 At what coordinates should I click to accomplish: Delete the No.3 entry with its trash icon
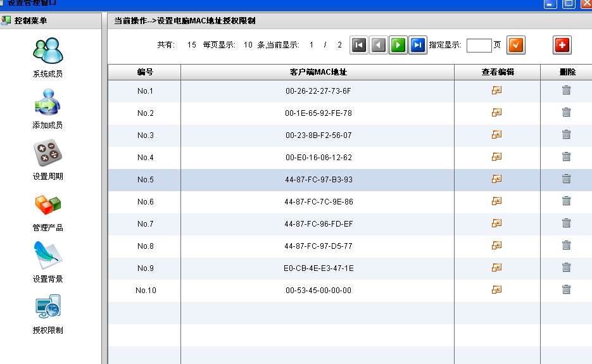[x=566, y=134]
